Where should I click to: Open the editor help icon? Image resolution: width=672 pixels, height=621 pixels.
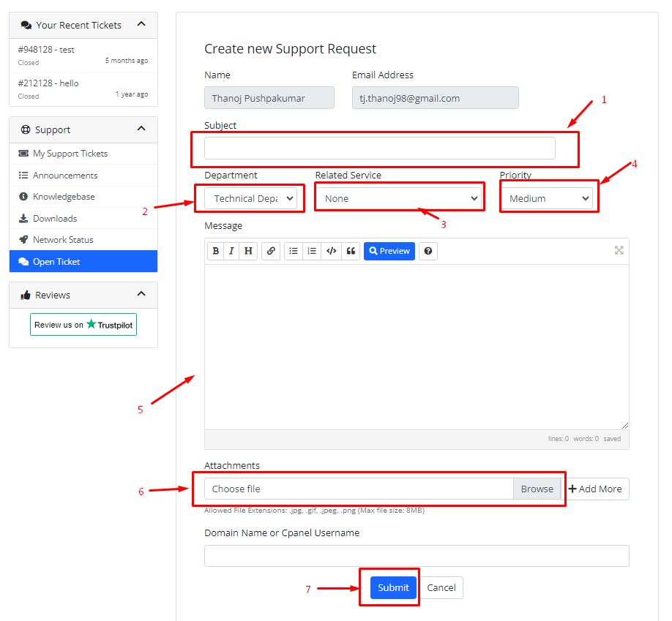[x=428, y=251]
